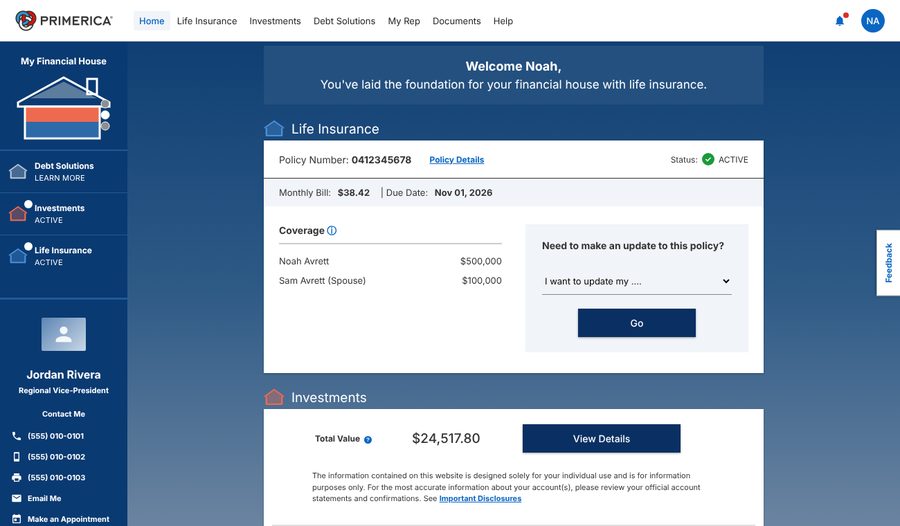Click the Investments house icon in sidebar

pos(18,214)
